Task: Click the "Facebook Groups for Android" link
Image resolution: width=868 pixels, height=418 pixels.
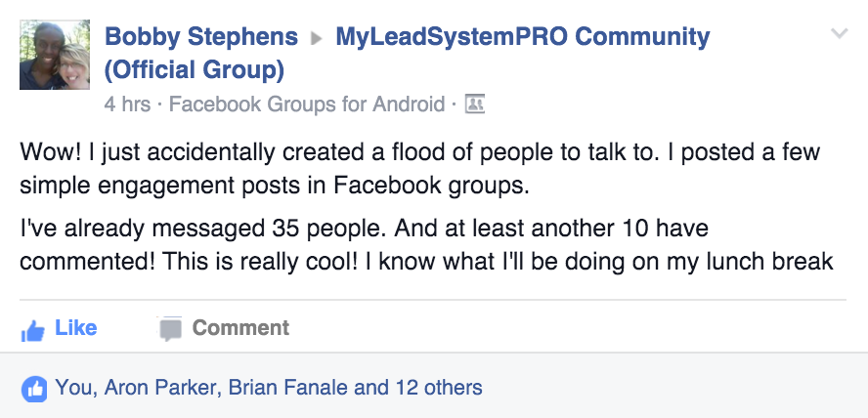Action: pos(307,104)
